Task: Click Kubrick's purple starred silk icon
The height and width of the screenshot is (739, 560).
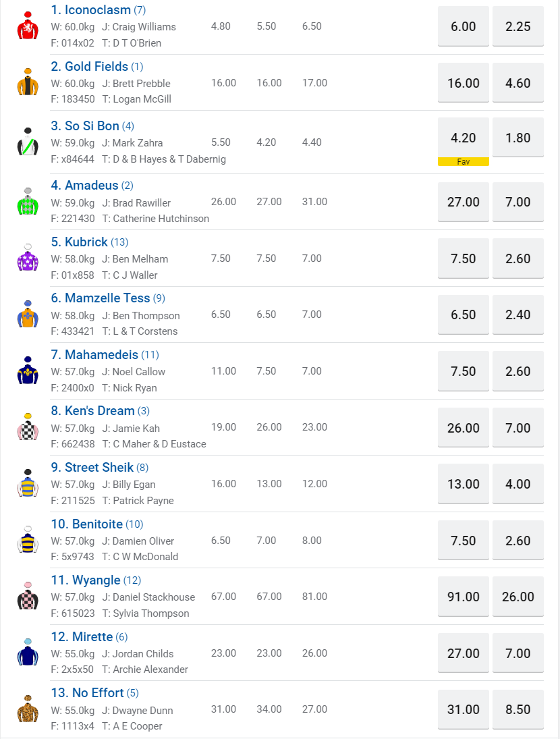Action: click(28, 258)
